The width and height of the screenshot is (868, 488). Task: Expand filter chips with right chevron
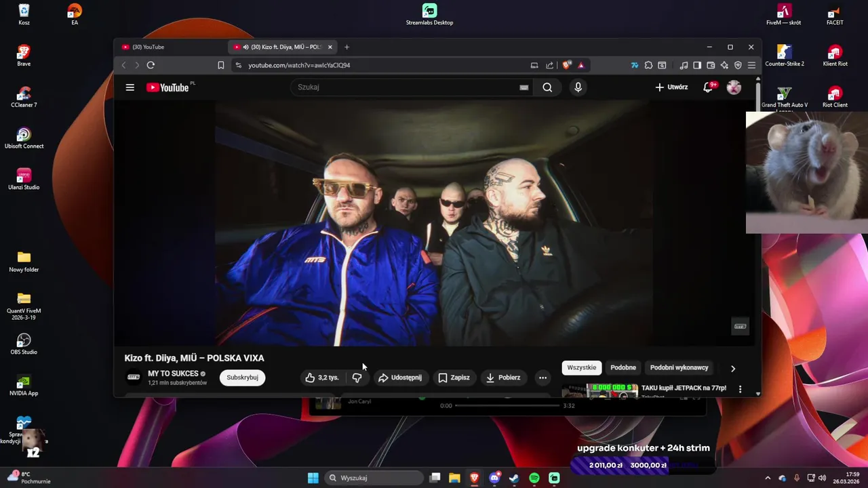(732, 368)
